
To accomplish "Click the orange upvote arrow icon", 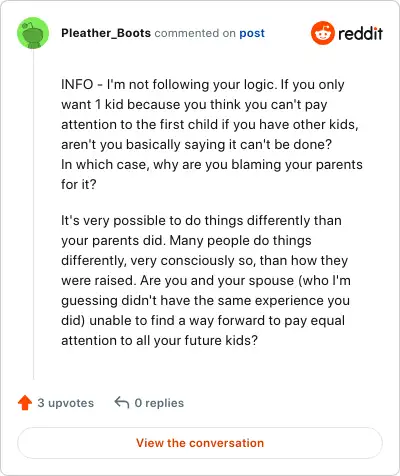I will (x=25, y=403).
